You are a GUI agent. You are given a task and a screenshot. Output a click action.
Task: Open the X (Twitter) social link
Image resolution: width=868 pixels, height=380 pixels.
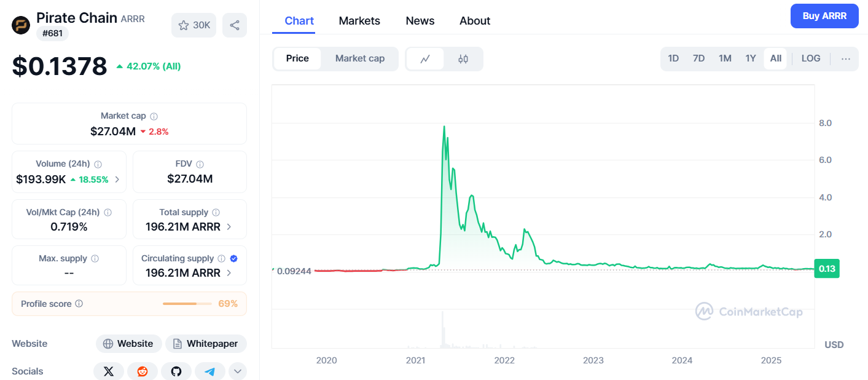tap(109, 371)
